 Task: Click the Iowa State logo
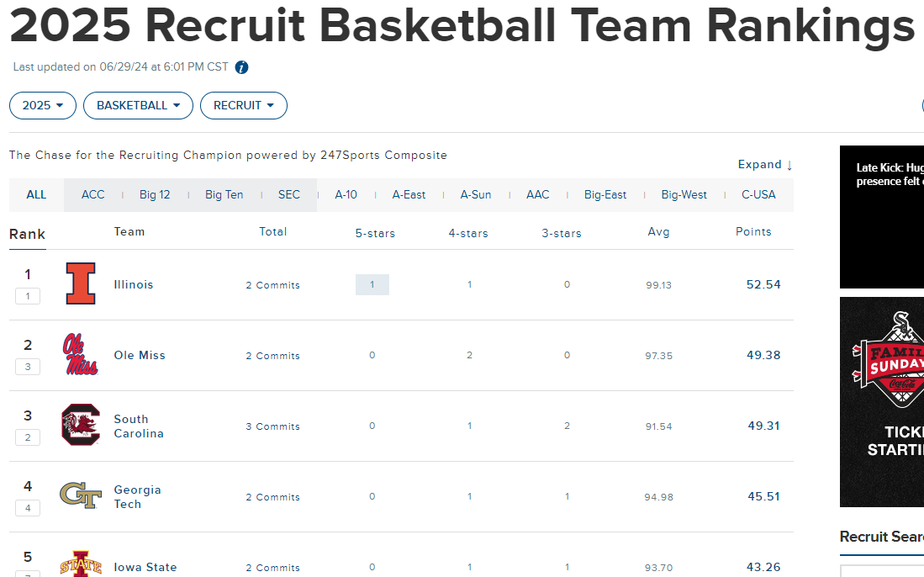(81, 564)
